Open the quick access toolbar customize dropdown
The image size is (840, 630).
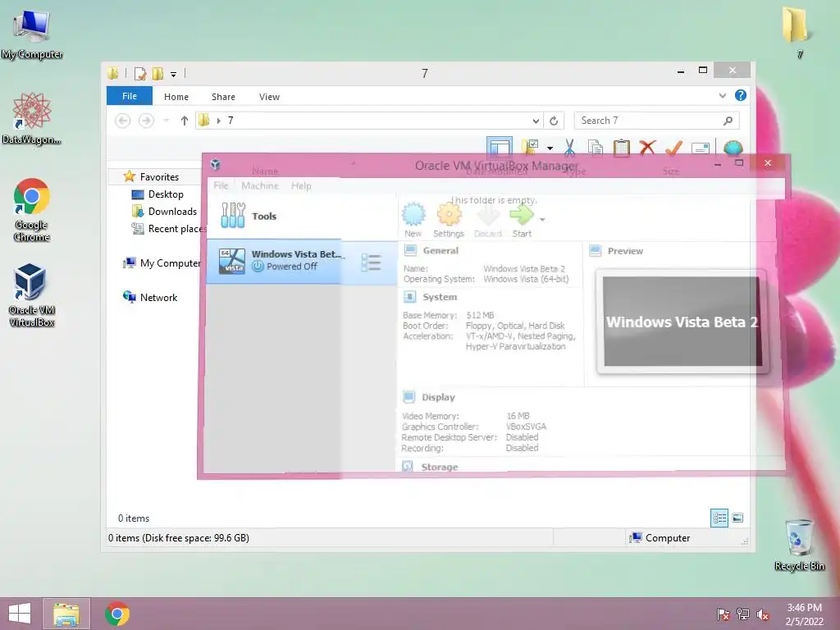point(174,75)
